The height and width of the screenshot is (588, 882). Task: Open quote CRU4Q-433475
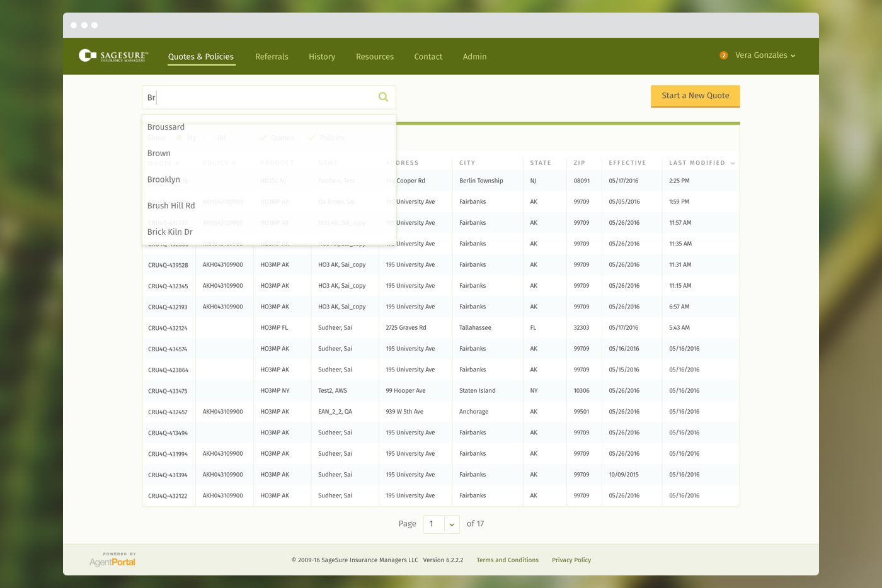tap(168, 391)
